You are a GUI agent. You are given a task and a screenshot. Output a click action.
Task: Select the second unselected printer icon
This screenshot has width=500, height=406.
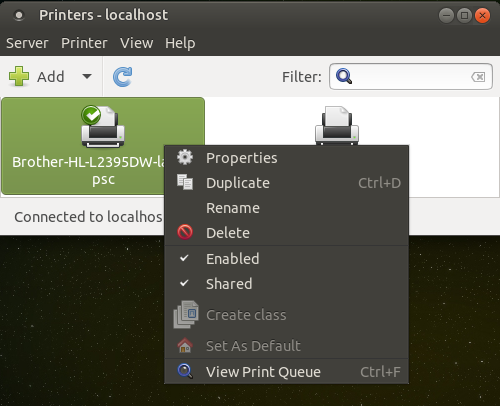(337, 126)
